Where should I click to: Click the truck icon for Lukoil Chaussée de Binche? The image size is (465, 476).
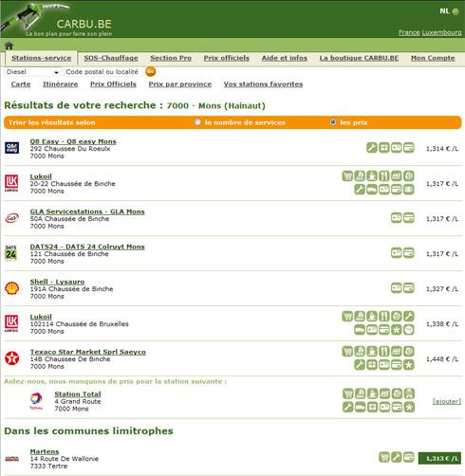point(372,190)
